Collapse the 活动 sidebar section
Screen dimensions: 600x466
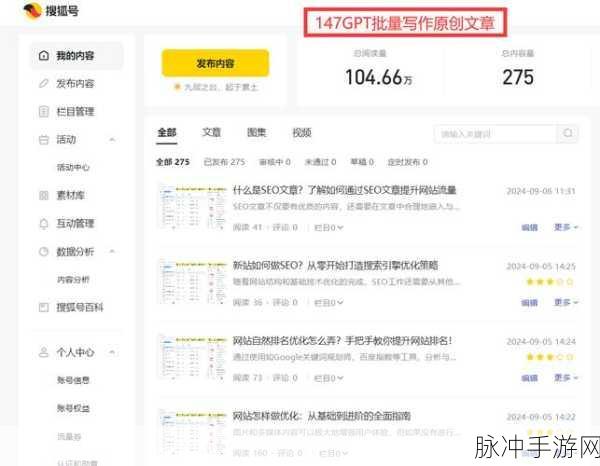[x=112, y=139]
